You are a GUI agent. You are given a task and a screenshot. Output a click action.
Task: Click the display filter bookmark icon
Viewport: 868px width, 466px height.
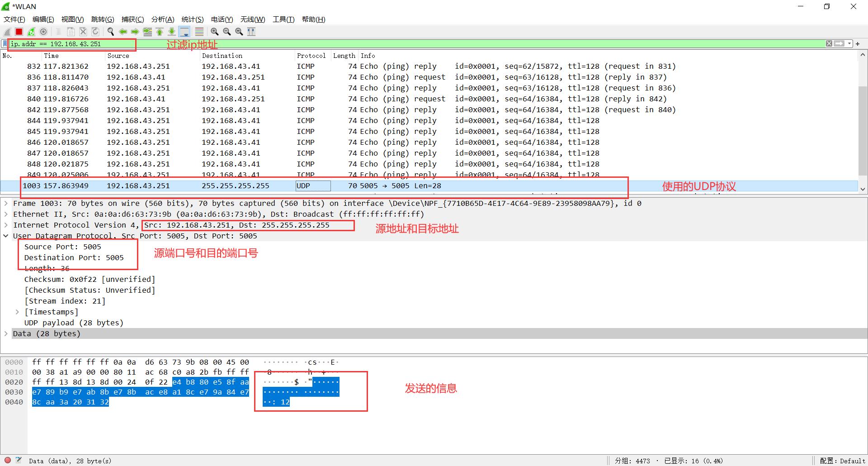(x=5, y=44)
